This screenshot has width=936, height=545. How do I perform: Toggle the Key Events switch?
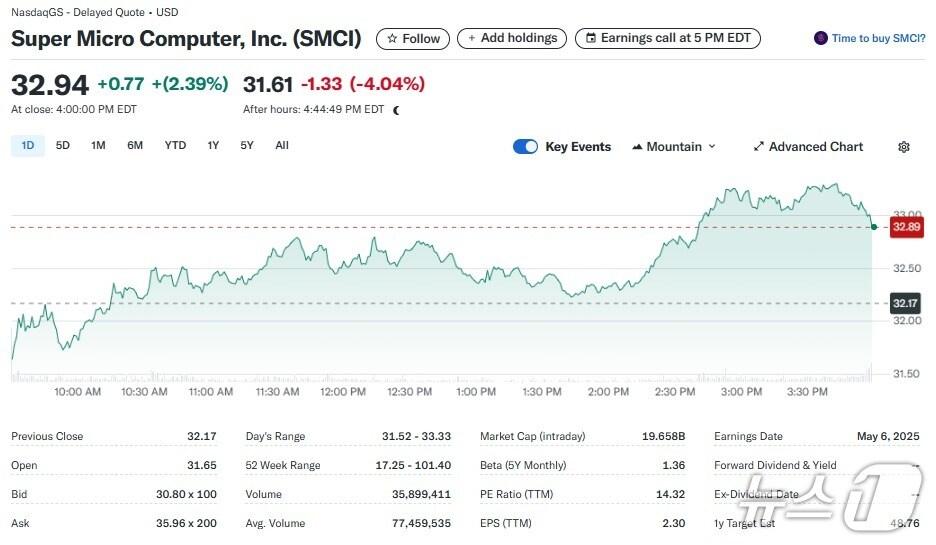pyautogui.click(x=526, y=147)
